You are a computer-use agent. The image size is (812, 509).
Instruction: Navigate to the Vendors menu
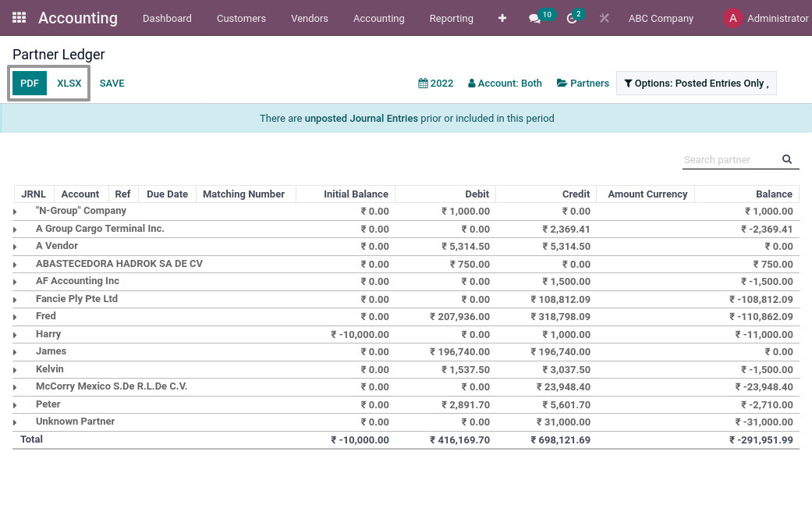309,18
